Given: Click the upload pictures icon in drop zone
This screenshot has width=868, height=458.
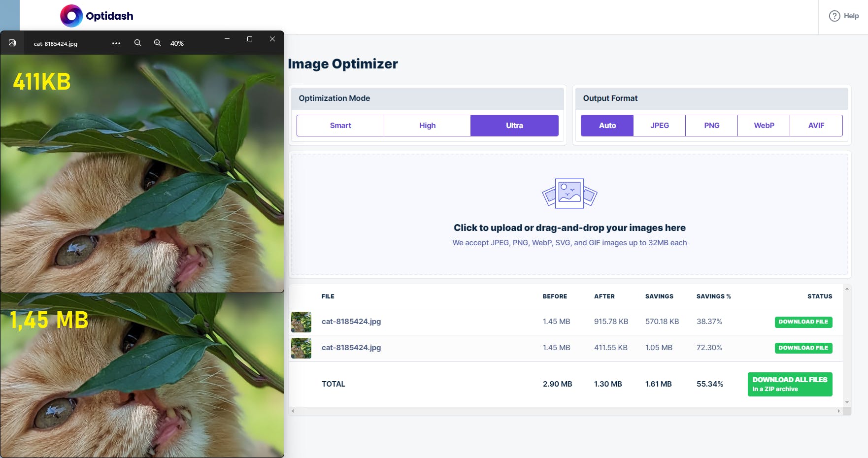Looking at the screenshot, I should coord(570,193).
